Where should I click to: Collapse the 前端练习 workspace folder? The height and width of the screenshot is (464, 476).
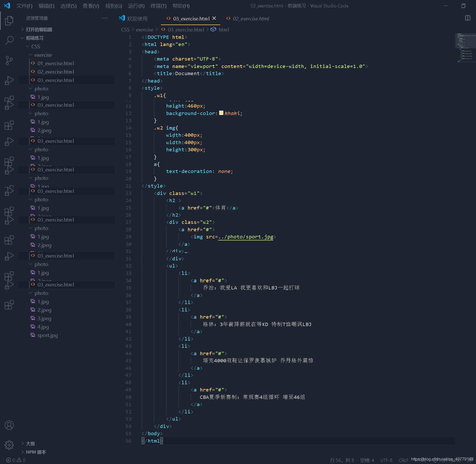pyautogui.click(x=22, y=38)
